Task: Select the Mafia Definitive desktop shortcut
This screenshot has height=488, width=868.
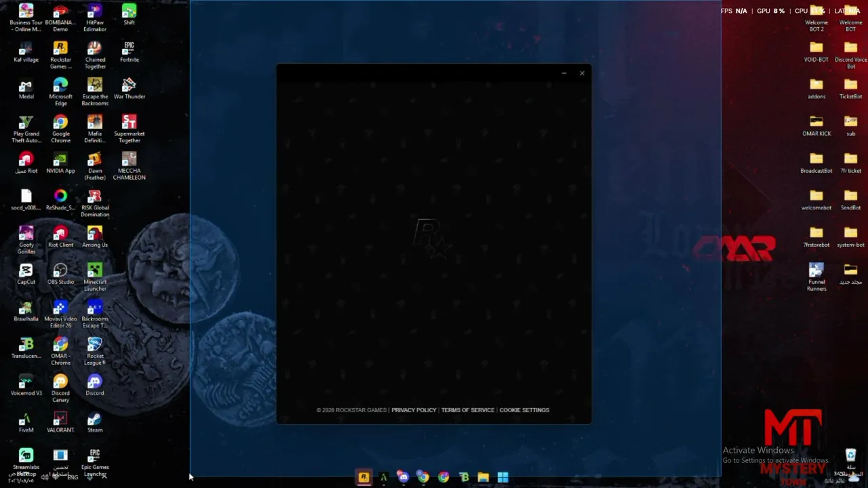Action: point(95,129)
